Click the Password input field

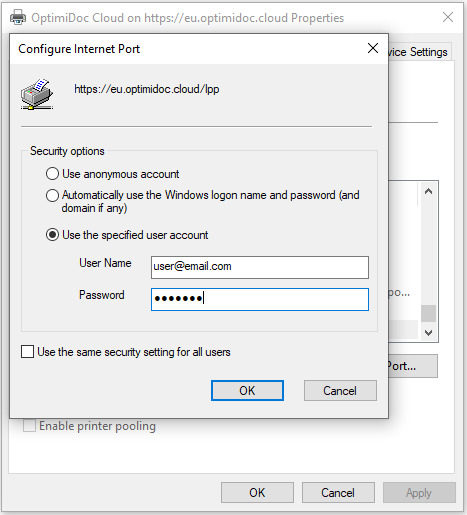pyautogui.click(x=260, y=299)
